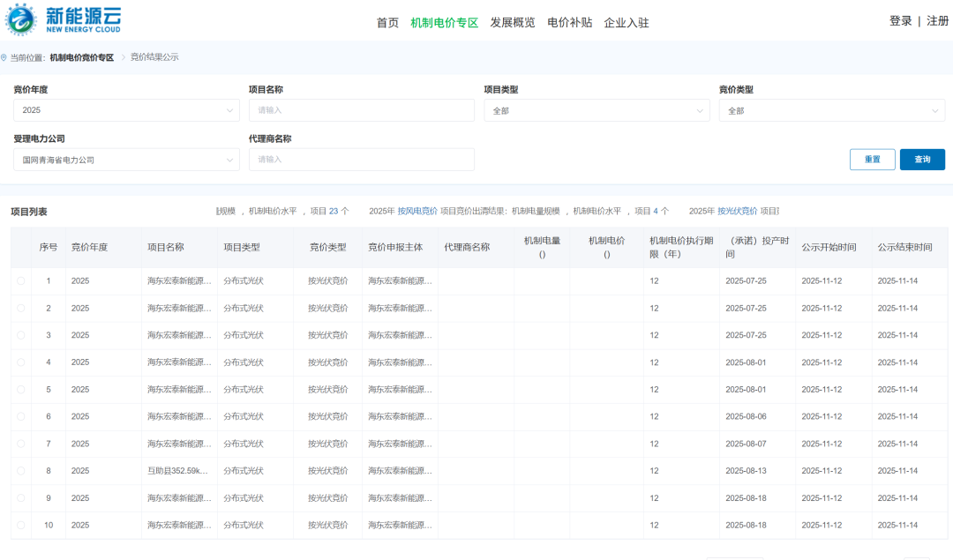Select the radio button for row 8

coord(21,471)
